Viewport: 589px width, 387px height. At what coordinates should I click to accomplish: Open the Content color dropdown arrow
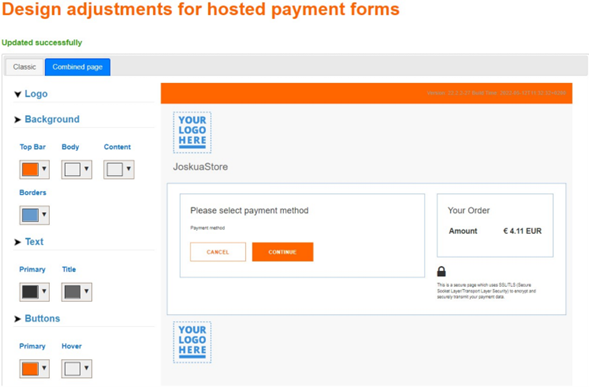128,169
